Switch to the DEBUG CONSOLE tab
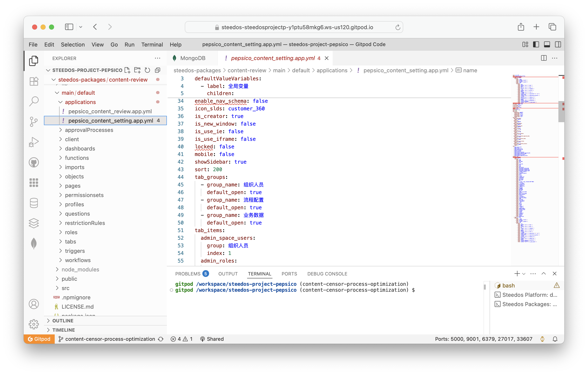This screenshot has height=375, width=588. pos(327,274)
